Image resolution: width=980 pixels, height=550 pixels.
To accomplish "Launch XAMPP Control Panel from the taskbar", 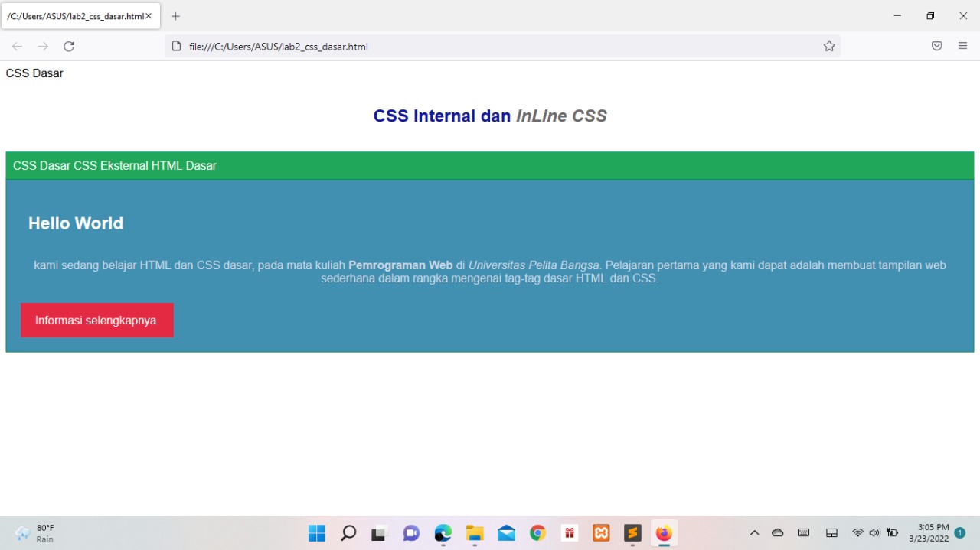I will tap(601, 532).
